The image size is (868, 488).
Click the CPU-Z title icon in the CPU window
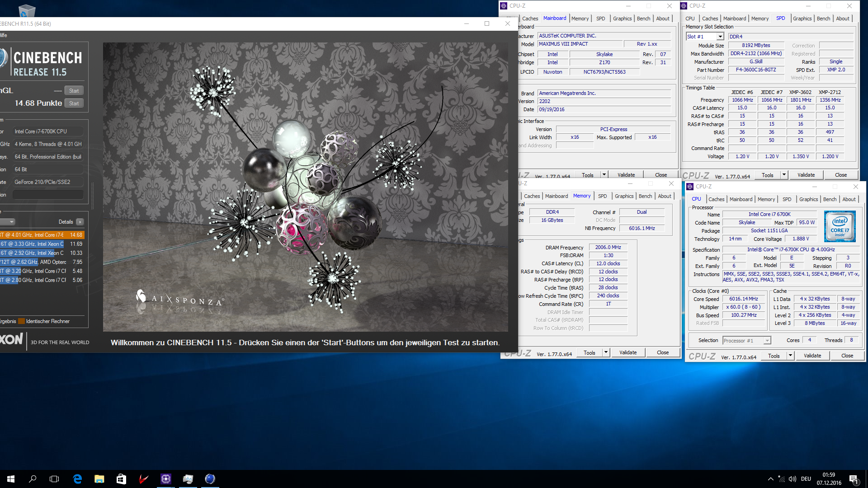tap(690, 187)
